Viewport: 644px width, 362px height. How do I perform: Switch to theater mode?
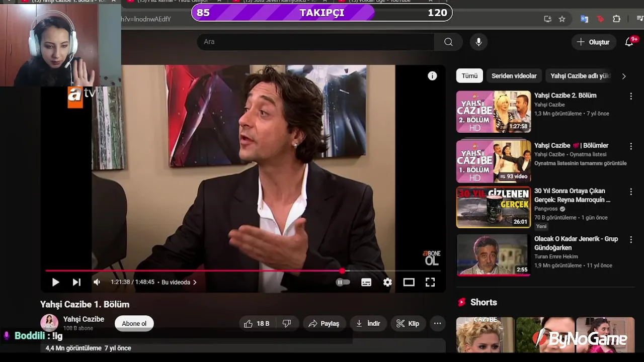click(x=409, y=282)
